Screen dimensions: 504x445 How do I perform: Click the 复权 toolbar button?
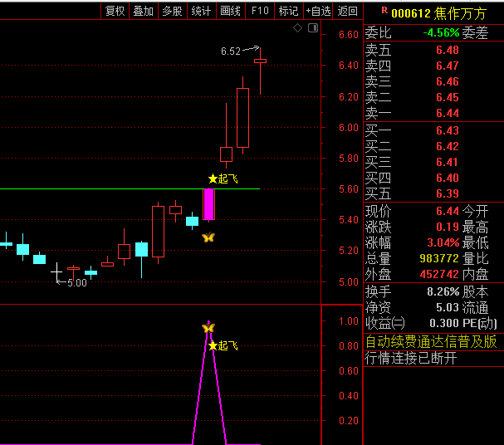pyautogui.click(x=115, y=12)
